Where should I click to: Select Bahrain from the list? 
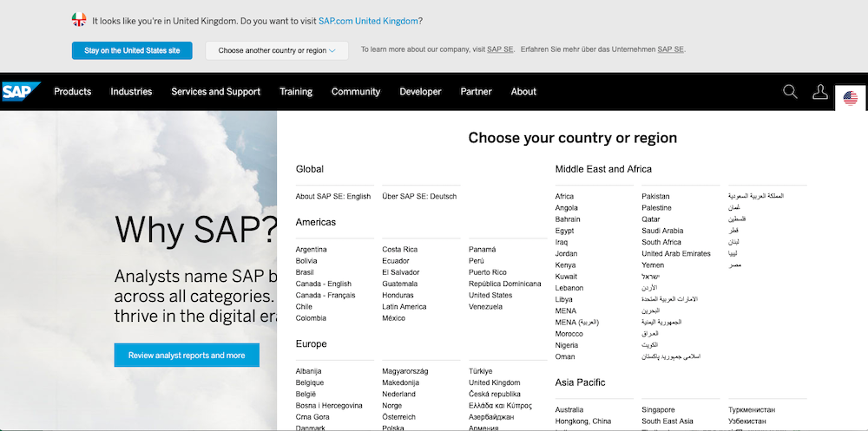(568, 219)
